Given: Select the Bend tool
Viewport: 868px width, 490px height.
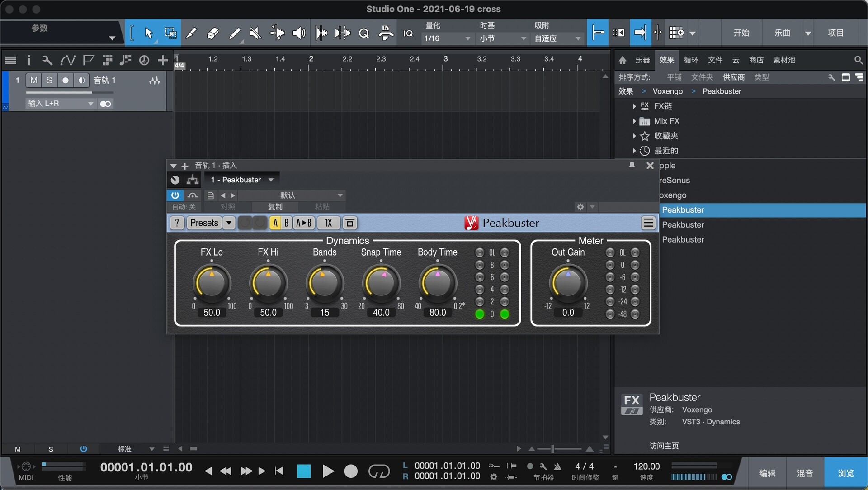Looking at the screenshot, I should coord(277,33).
